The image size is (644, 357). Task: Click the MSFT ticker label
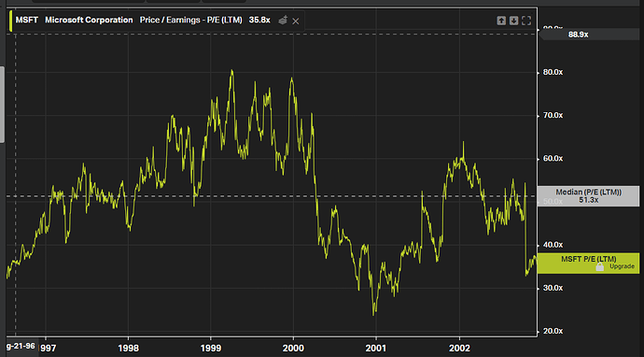pos(27,21)
